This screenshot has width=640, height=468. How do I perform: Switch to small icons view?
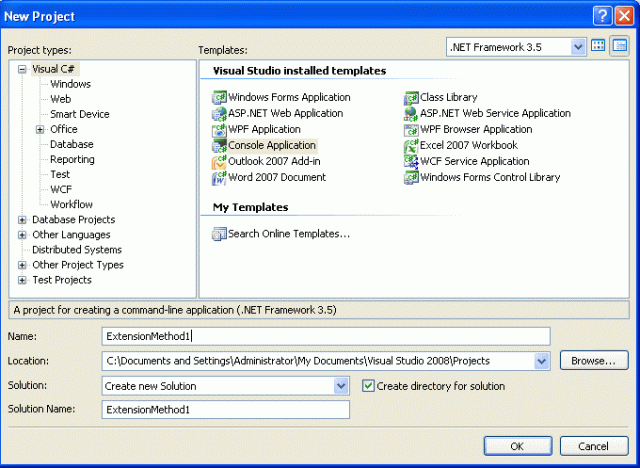[620, 46]
